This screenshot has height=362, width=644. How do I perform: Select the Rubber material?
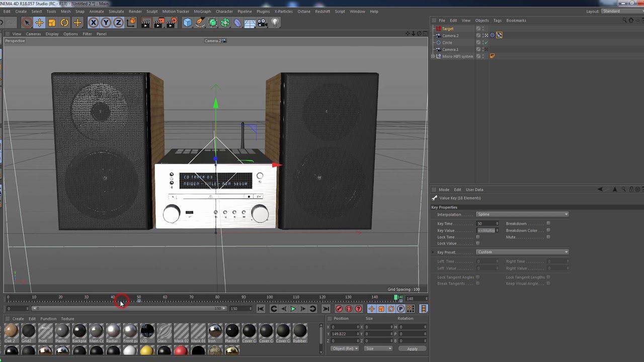[300, 333]
